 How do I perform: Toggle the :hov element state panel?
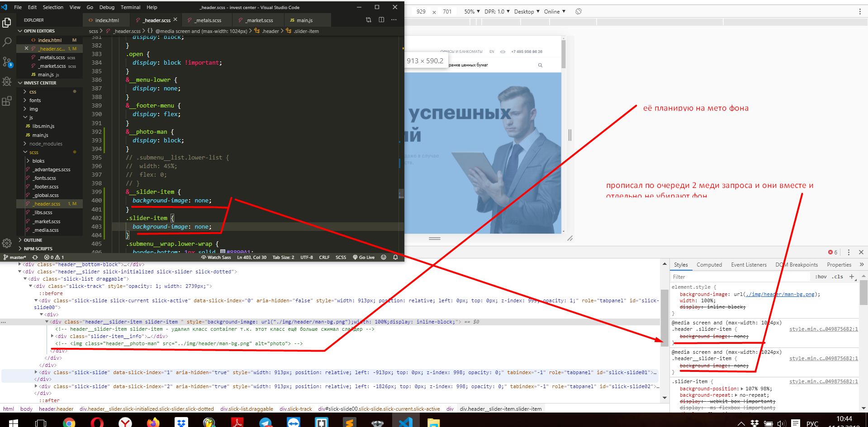(821, 277)
